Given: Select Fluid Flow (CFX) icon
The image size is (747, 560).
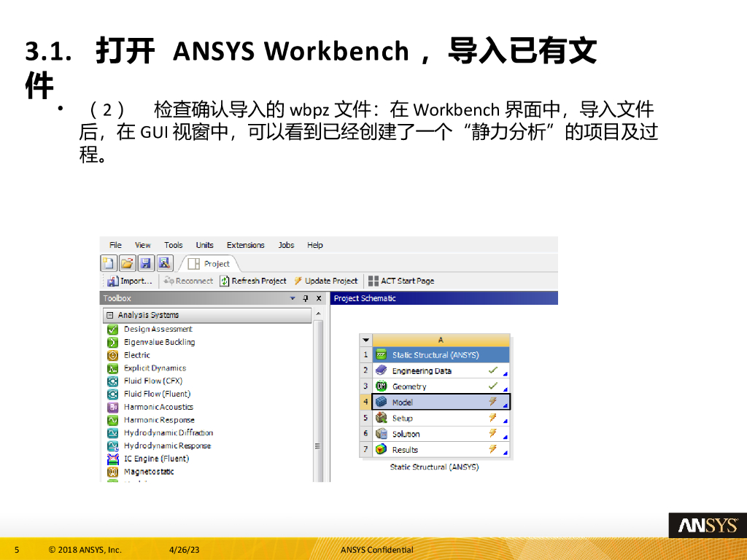Looking at the screenshot, I should point(112,381).
